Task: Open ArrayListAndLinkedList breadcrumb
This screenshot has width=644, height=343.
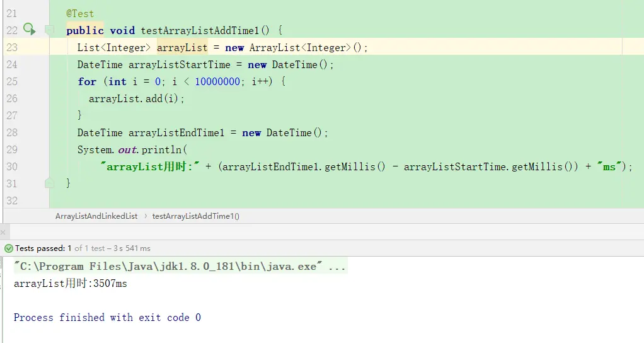Action: click(96, 216)
